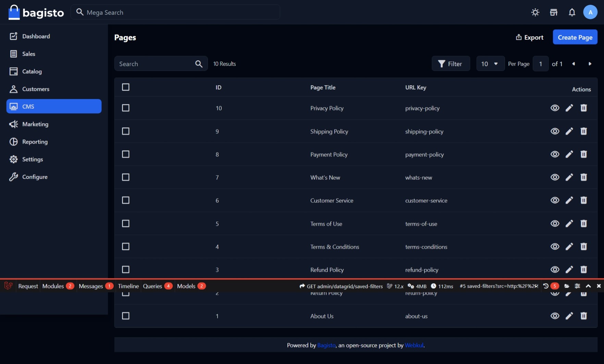Check the Terms of Use row checkbox
The height and width of the screenshot is (364, 604).
coord(126,224)
